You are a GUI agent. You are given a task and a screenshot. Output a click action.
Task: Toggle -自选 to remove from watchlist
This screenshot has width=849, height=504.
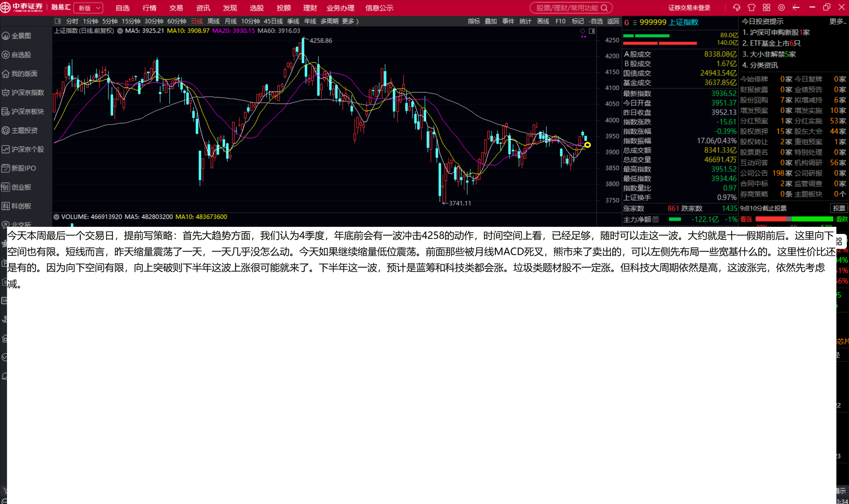[x=596, y=22]
